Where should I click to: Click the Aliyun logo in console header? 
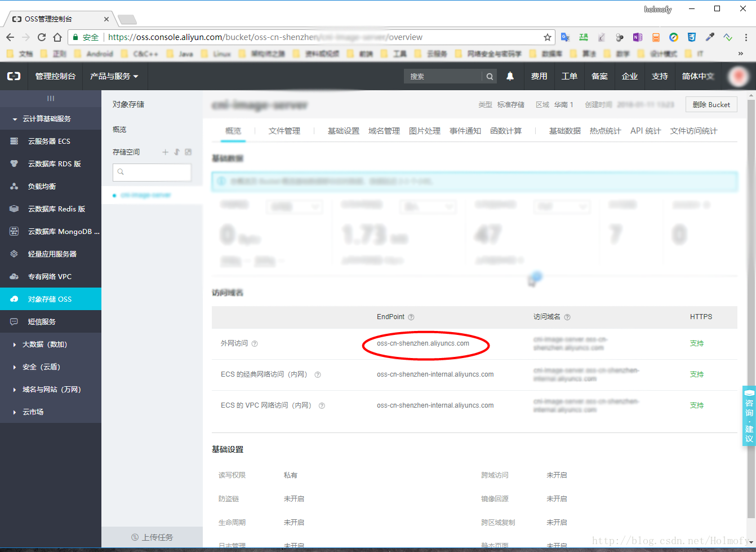[x=14, y=76]
